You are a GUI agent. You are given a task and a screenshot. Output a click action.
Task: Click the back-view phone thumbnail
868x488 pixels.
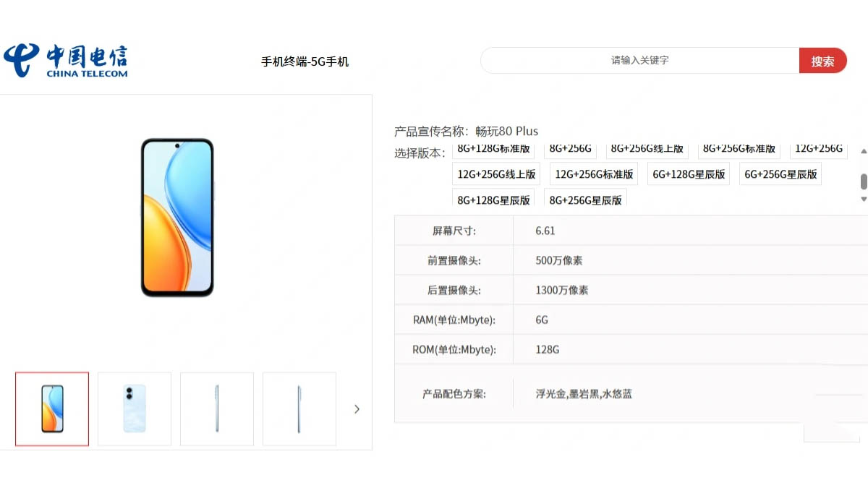[134, 408]
